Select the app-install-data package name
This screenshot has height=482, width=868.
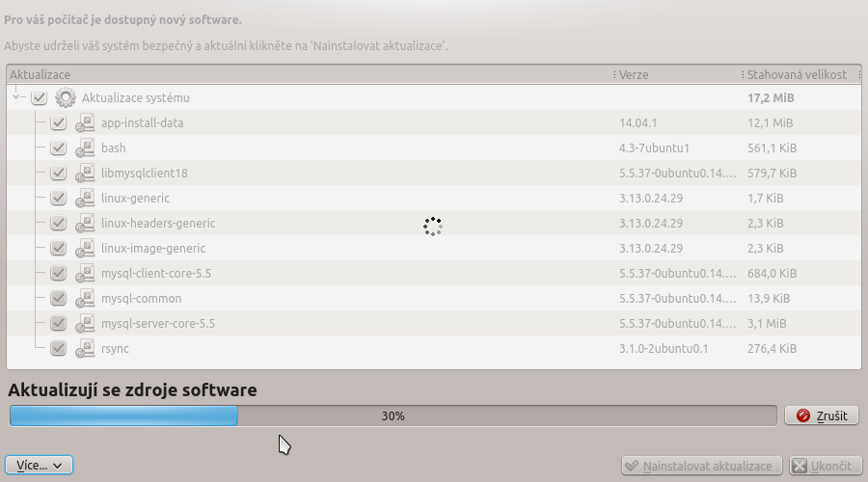pyautogui.click(x=143, y=122)
